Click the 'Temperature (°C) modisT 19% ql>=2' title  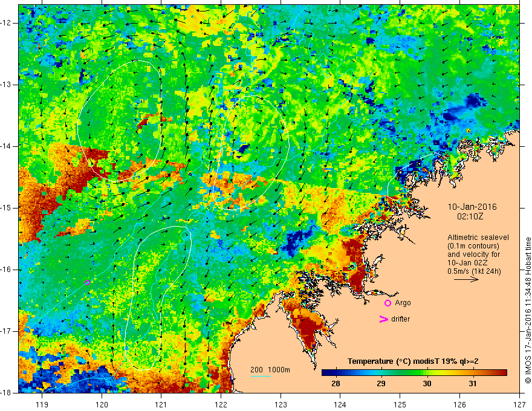413,361
